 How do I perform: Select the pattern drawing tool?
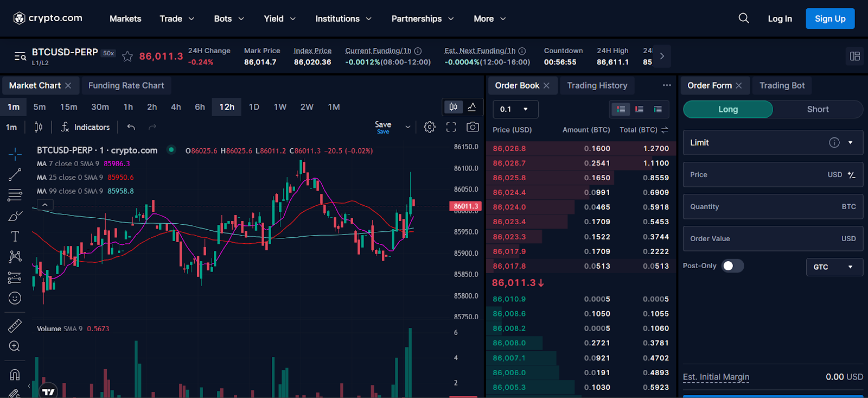click(x=15, y=256)
